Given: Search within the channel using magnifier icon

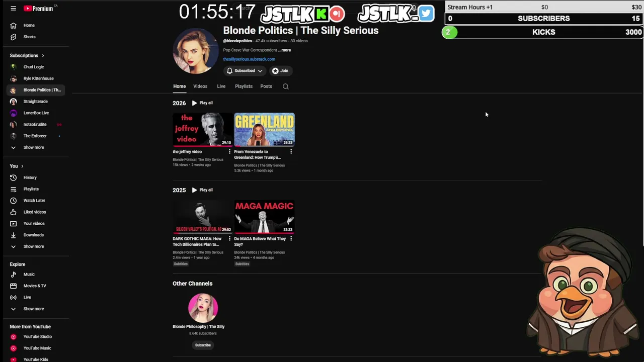Looking at the screenshot, I should click(x=285, y=86).
